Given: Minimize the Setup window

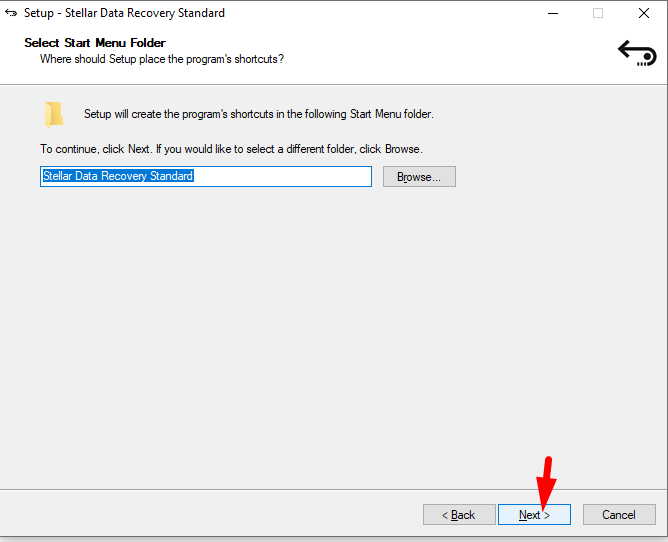Looking at the screenshot, I should tap(553, 13).
